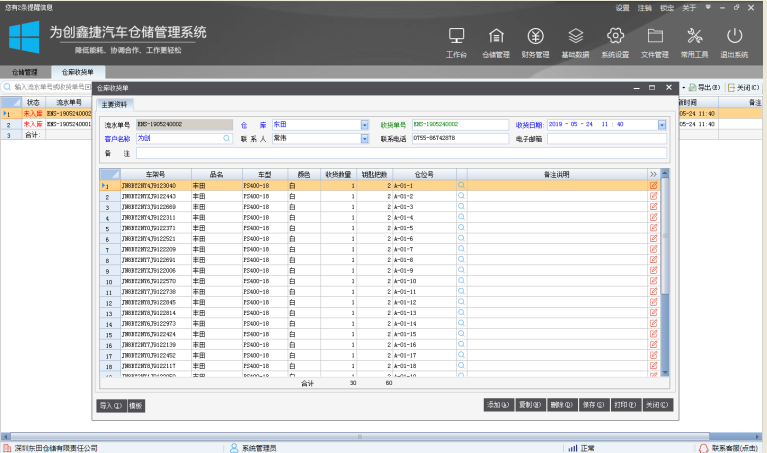Image resolution: width=767 pixels, height=453 pixels.
Task: Open 设置 in the top menu
Action: point(622,8)
